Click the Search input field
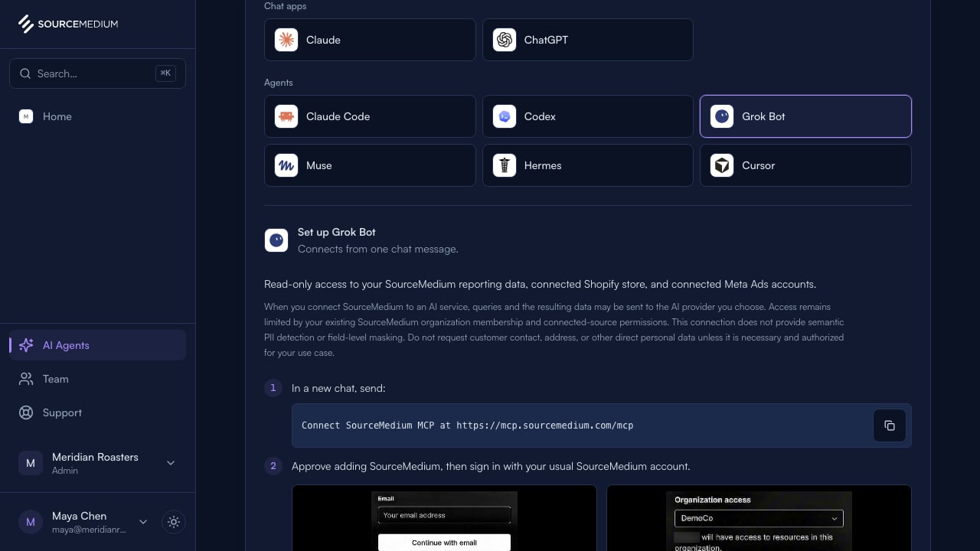 pos(97,73)
